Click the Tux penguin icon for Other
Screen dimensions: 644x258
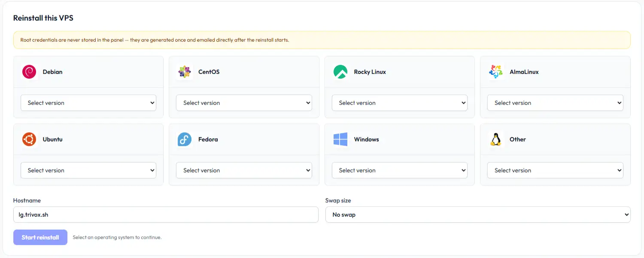tap(496, 139)
